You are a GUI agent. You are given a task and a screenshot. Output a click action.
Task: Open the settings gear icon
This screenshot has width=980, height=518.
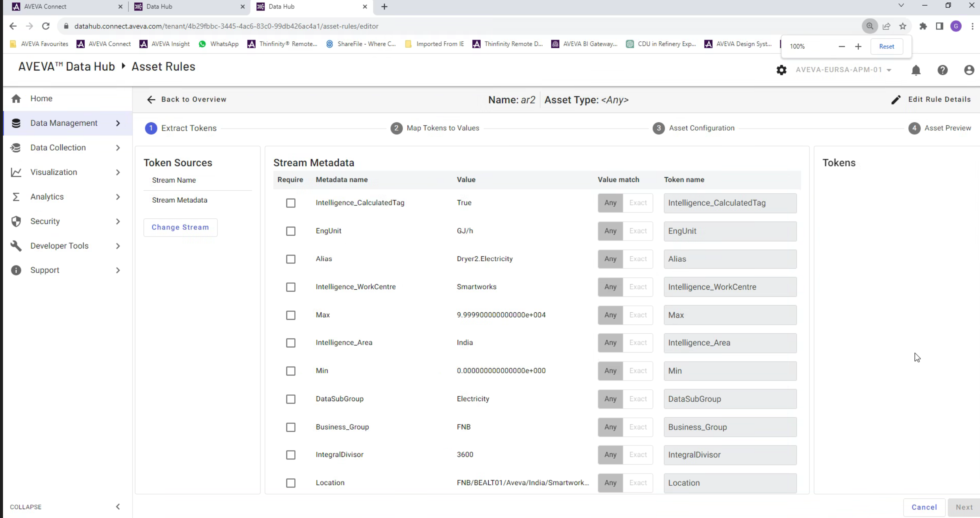pyautogui.click(x=781, y=70)
